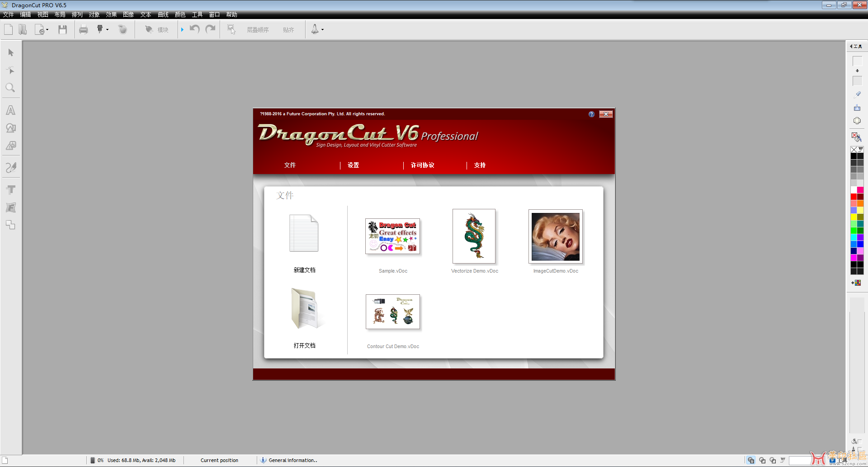Viewport: 868px width, 467px height.
Task: Click the round dotted outline icon in right panel
Action: tap(857, 121)
